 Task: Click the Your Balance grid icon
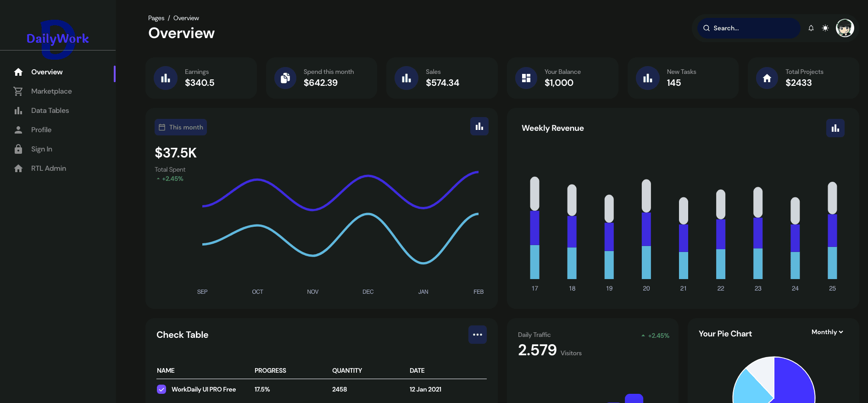pyautogui.click(x=526, y=78)
